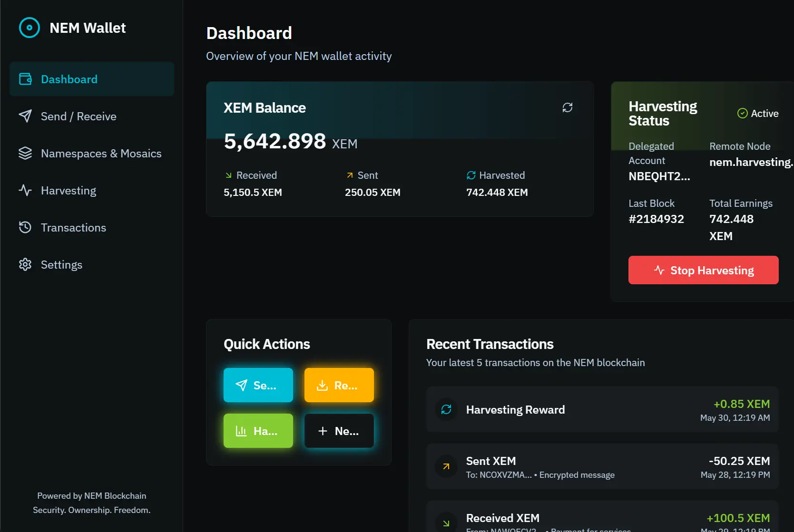Screen dimensions: 794x532
Task: Open the Dashboard sidebar page
Action: (x=92, y=79)
